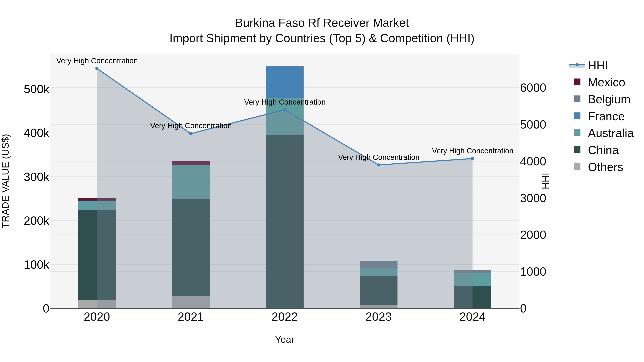This screenshot has height=362, width=644.
Task: Toggle Belgium series in legend
Action: (602, 99)
